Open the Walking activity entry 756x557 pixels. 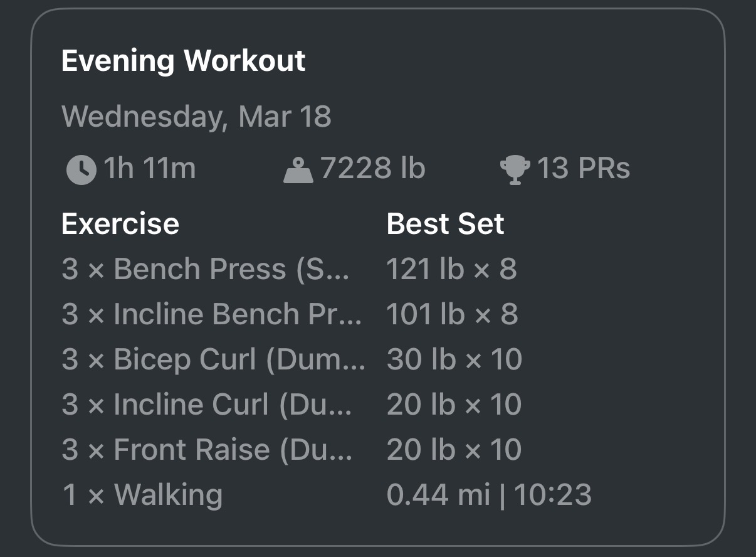[x=143, y=494]
